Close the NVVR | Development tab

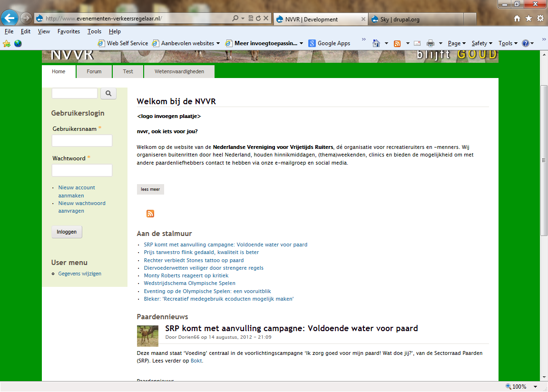[x=363, y=19]
